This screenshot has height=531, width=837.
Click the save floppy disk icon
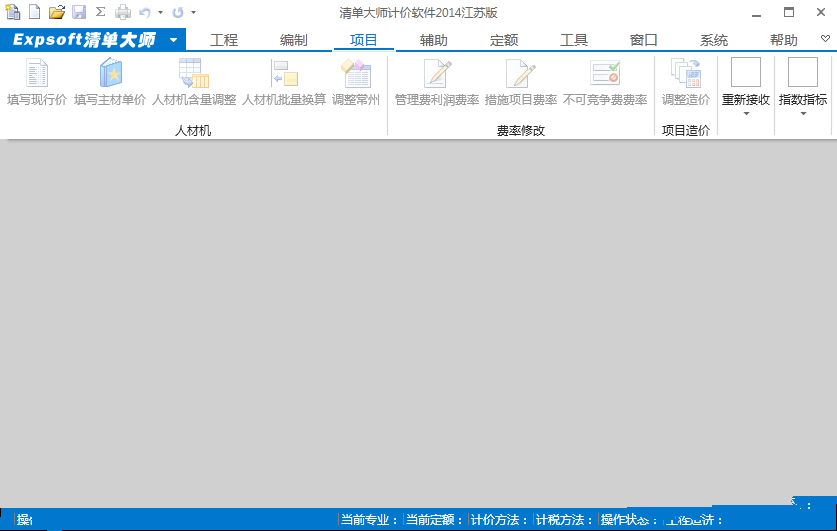(x=79, y=12)
